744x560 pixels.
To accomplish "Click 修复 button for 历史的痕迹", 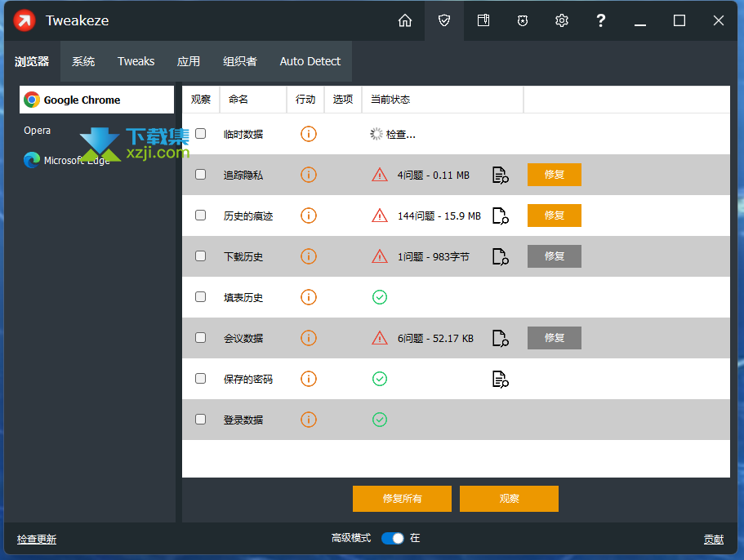I will 555,216.
